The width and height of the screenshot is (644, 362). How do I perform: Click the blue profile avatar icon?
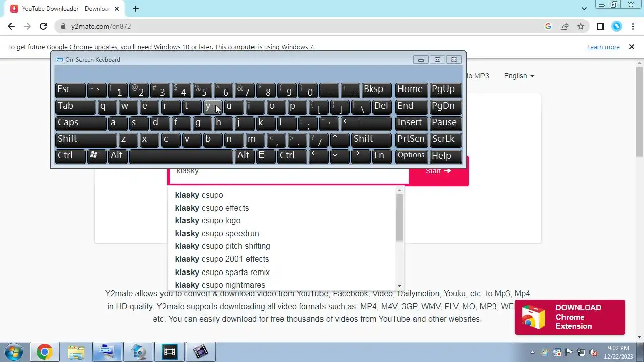click(x=617, y=26)
